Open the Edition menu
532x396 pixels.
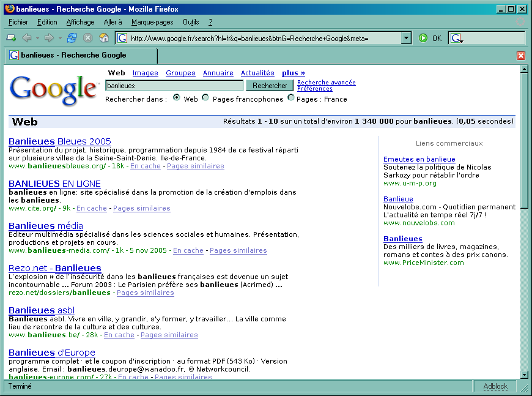tap(47, 22)
